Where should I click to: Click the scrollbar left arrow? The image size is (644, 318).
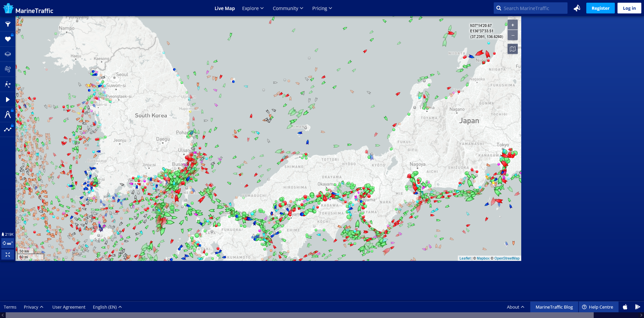[x=3, y=315]
